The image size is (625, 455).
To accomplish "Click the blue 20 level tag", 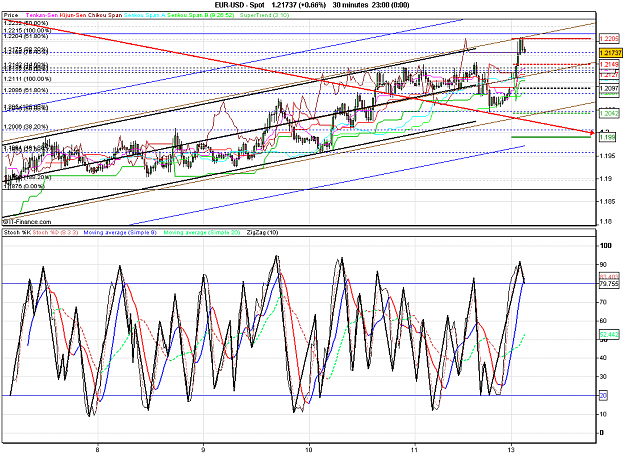I will tap(603, 396).
